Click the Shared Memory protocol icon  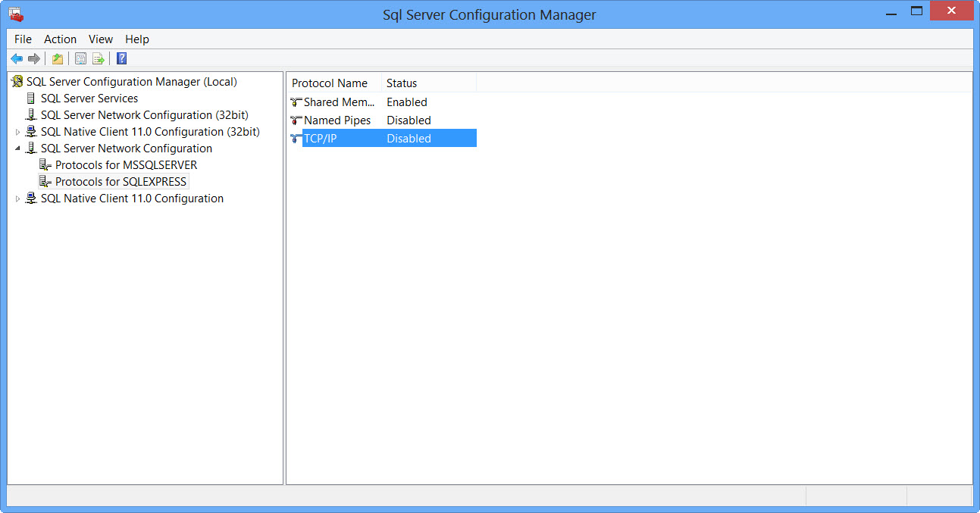(295, 102)
